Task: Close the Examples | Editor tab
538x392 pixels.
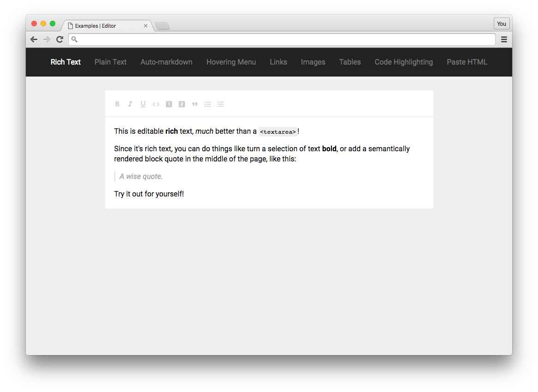Action: [146, 26]
